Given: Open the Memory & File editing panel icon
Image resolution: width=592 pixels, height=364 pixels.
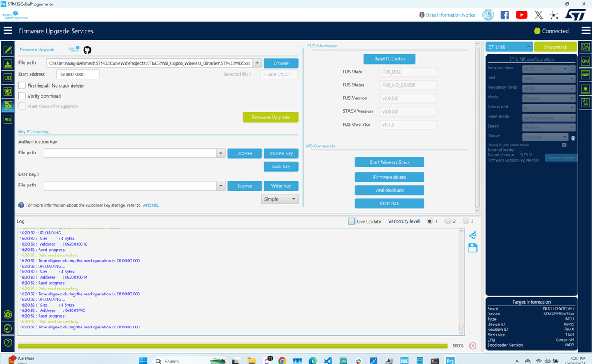Looking at the screenshot, I should pos(8,50).
